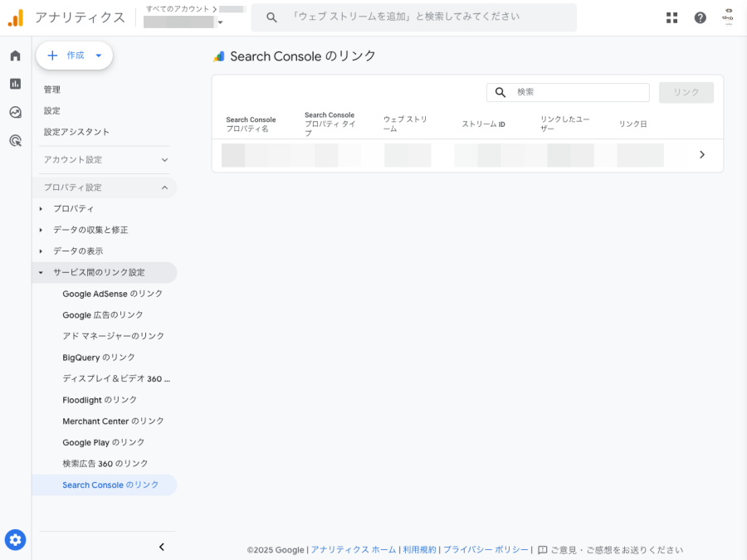Image resolution: width=747 pixels, height=560 pixels.
Task: Open 検索広告 360 のリンク
Action: (x=105, y=464)
